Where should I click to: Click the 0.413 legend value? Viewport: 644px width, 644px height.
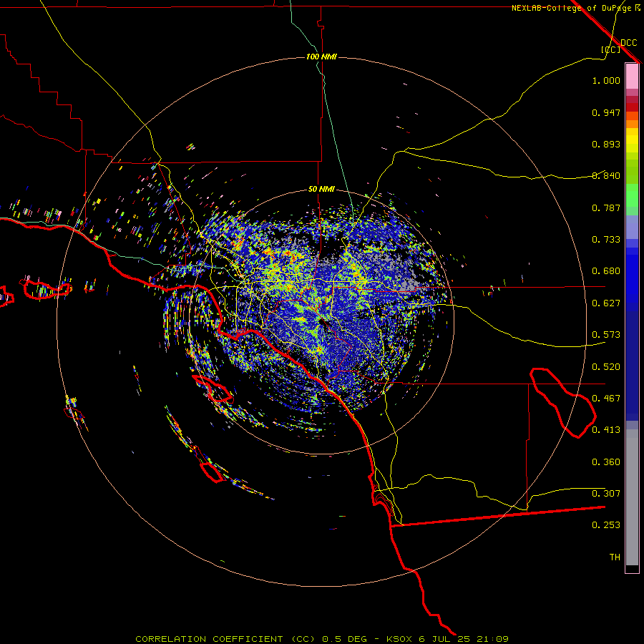pyautogui.click(x=606, y=430)
